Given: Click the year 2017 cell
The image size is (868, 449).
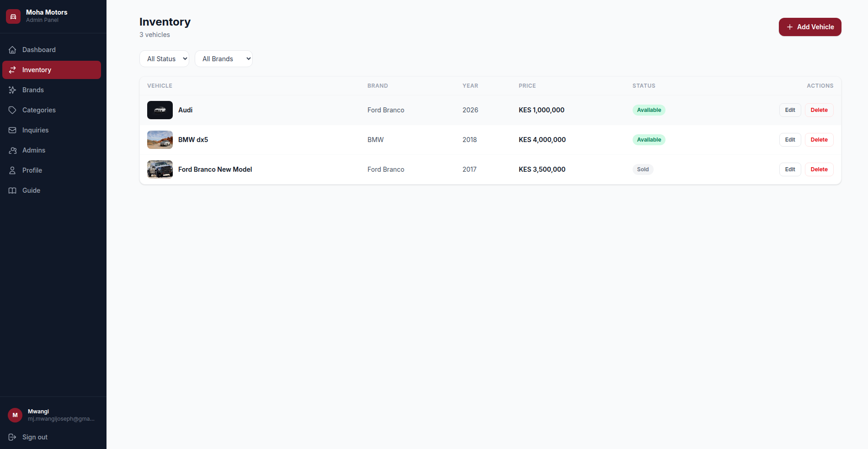Looking at the screenshot, I should tap(469, 169).
